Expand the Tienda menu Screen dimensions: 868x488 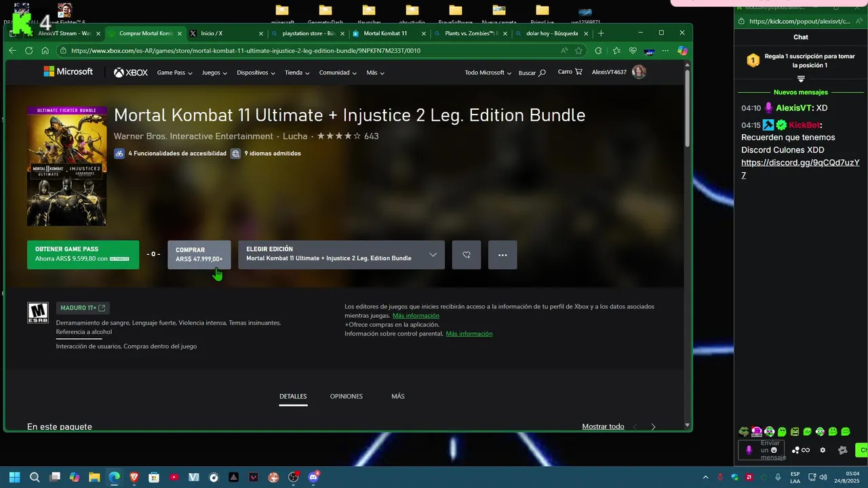[x=297, y=73]
